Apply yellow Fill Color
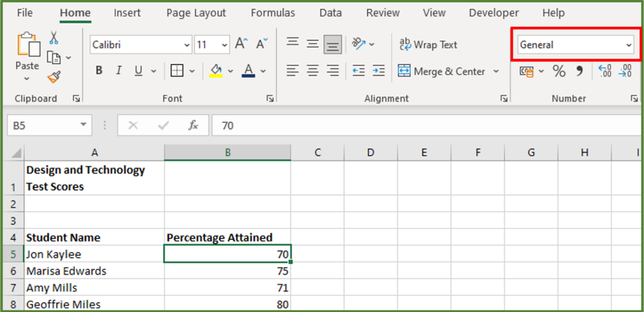This screenshot has width=644, height=312. coord(216,71)
